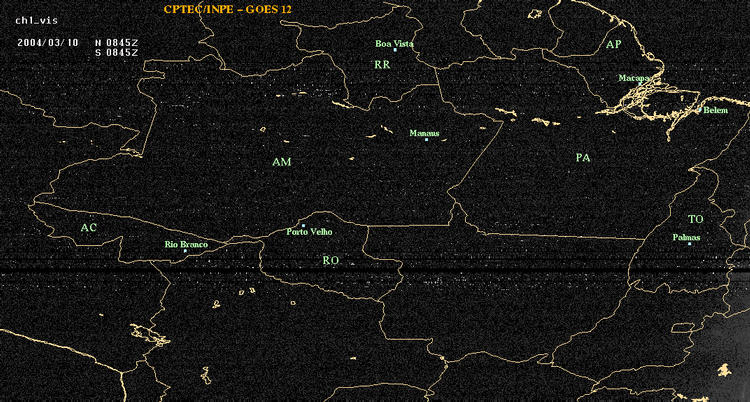This screenshot has height=402, width=750.
Task: Select the Belem city label
Action: 716,111
